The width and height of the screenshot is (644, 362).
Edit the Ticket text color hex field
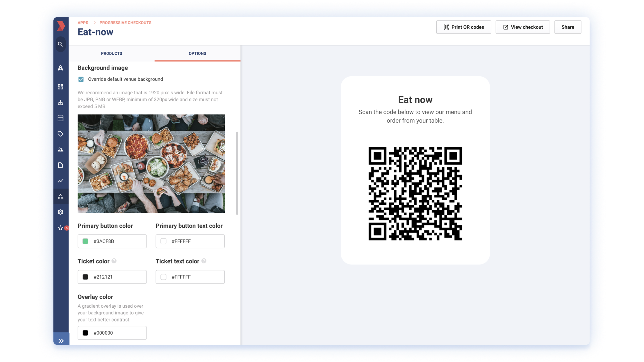(190, 277)
